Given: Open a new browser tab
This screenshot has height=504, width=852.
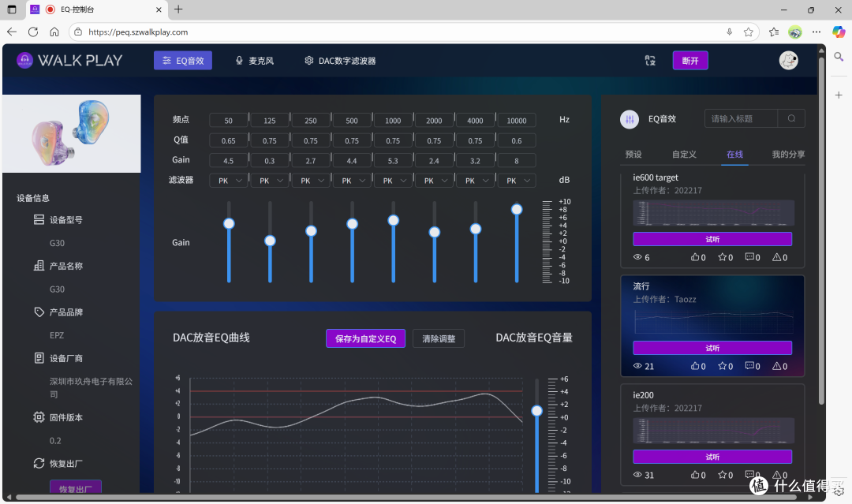Looking at the screenshot, I should click(x=178, y=9).
